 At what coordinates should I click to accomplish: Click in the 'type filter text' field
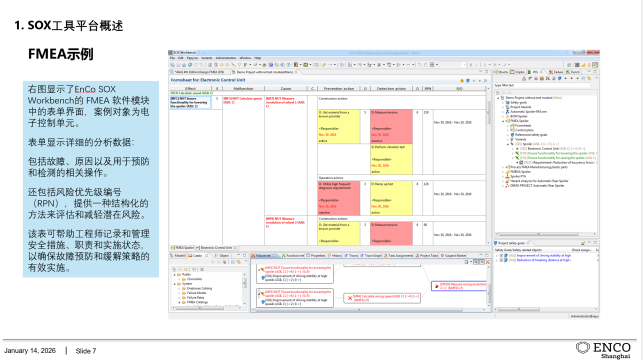tap(542, 85)
